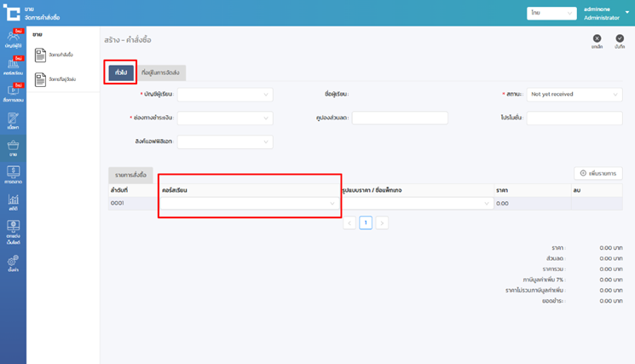
Task: Click the promotion (โปรโมชั่น) input field
Action: tap(574, 118)
